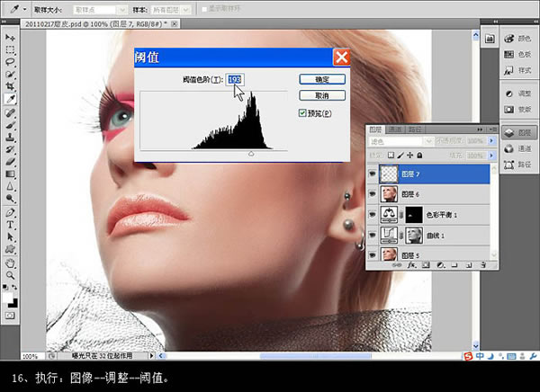This screenshot has width=540, height=392.
Task: Hide the Curves 1 layer
Action: (373, 235)
